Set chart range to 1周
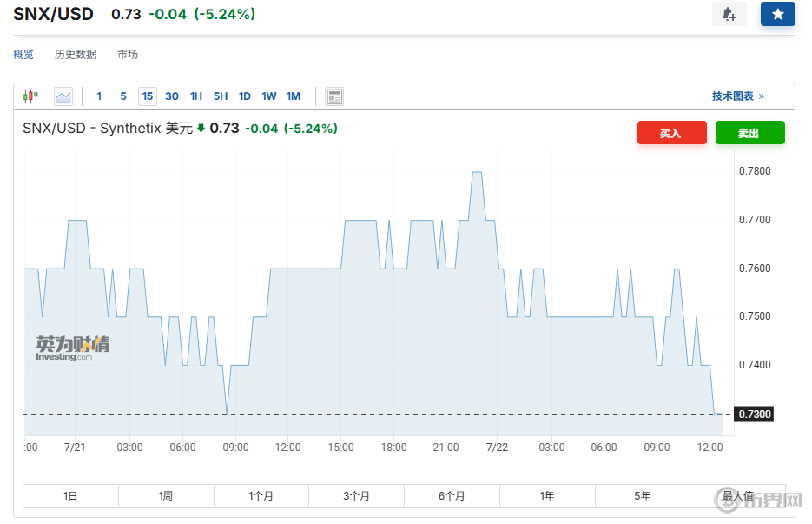 [x=166, y=496]
